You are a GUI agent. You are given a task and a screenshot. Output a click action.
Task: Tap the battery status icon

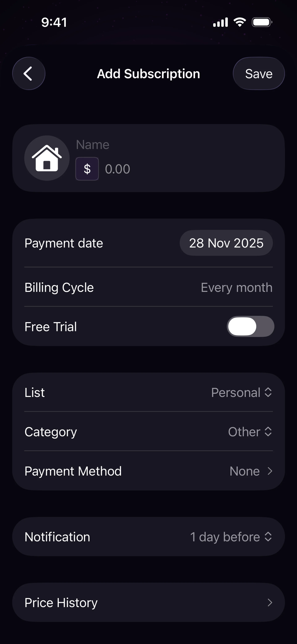point(262,22)
